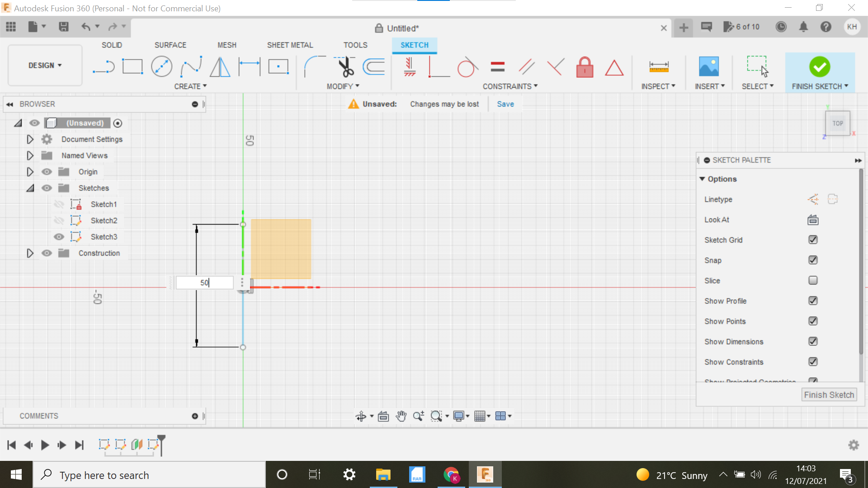Viewport: 868px width, 488px height.
Task: Select the Trim tool in Modify
Action: click(x=344, y=66)
